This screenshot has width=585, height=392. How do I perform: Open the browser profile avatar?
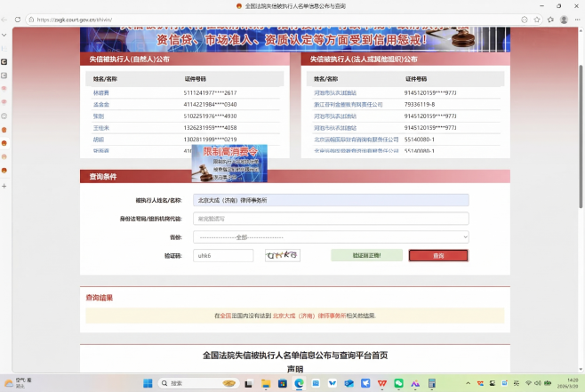coord(564,20)
